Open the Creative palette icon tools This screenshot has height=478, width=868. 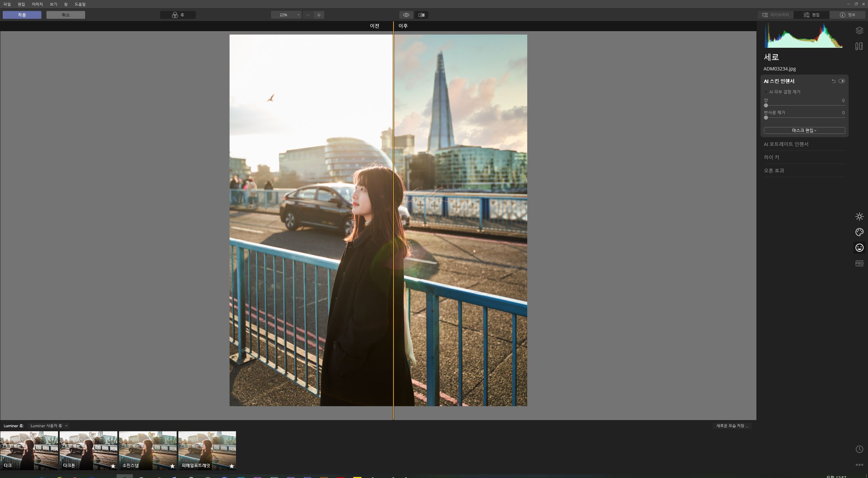(859, 232)
